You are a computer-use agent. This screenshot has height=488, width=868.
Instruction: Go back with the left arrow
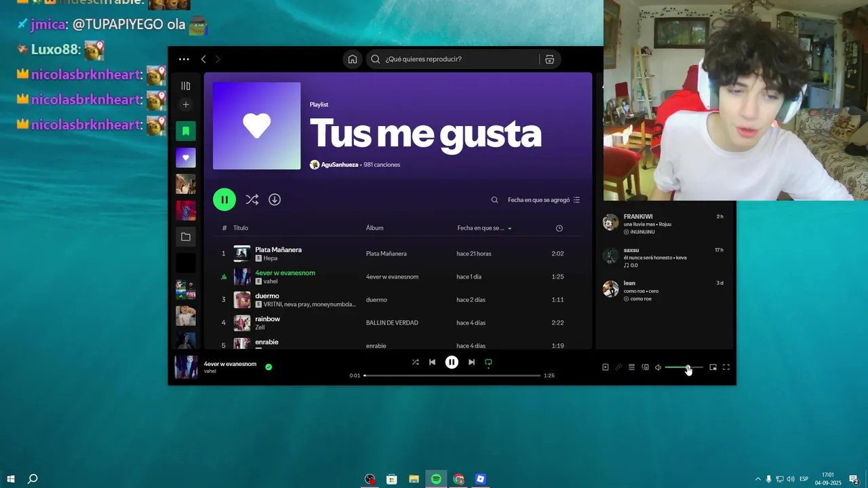(203, 59)
